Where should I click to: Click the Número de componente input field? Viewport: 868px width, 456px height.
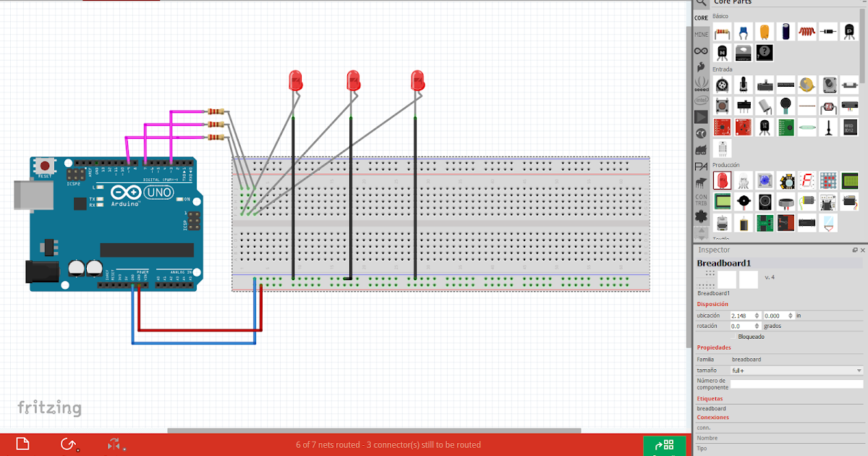[x=796, y=384]
